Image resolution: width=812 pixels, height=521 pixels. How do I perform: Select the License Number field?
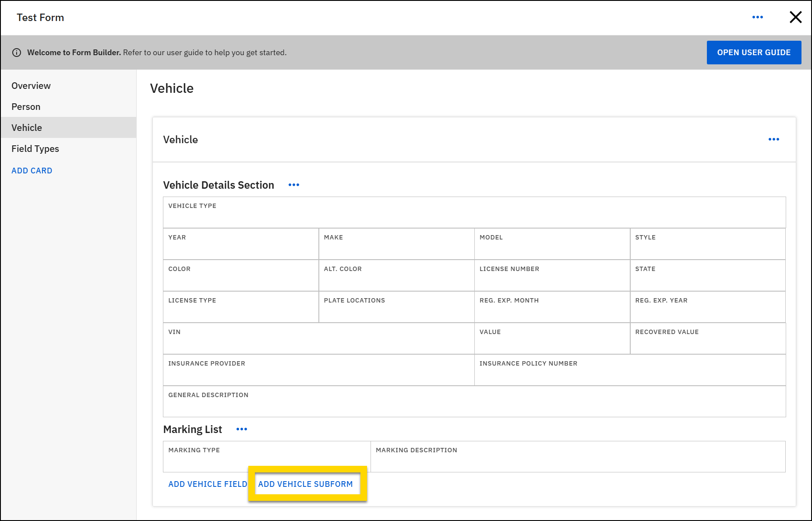tap(552, 275)
